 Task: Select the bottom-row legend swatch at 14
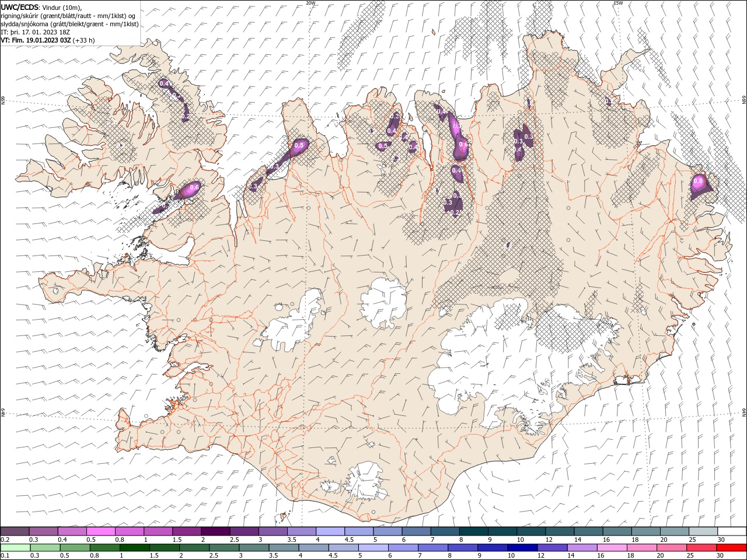[582, 548]
